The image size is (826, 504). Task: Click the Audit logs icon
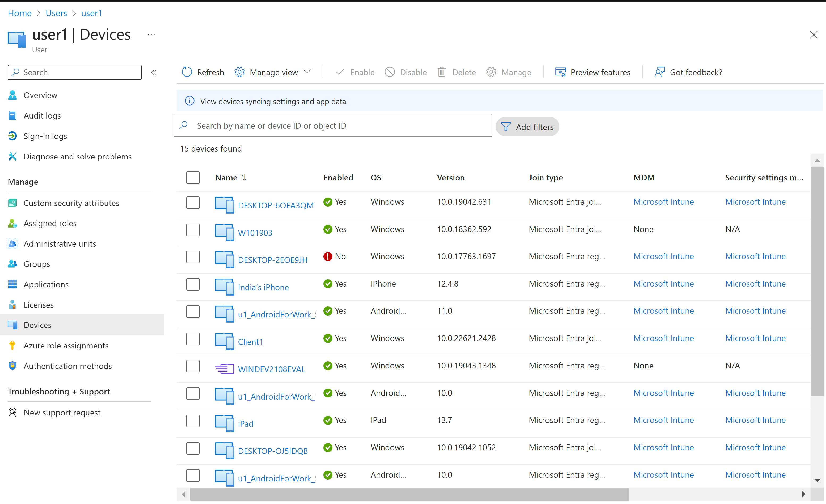[12, 116]
